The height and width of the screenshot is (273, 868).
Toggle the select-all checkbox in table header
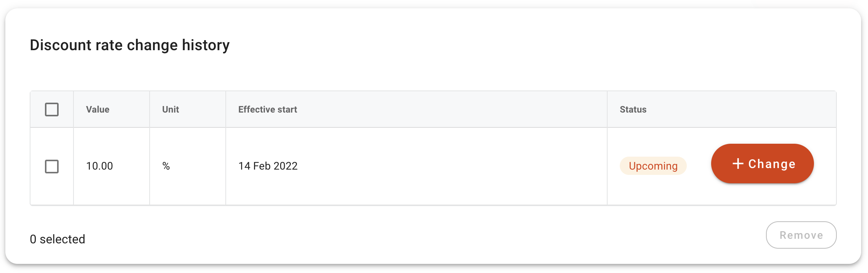click(52, 110)
